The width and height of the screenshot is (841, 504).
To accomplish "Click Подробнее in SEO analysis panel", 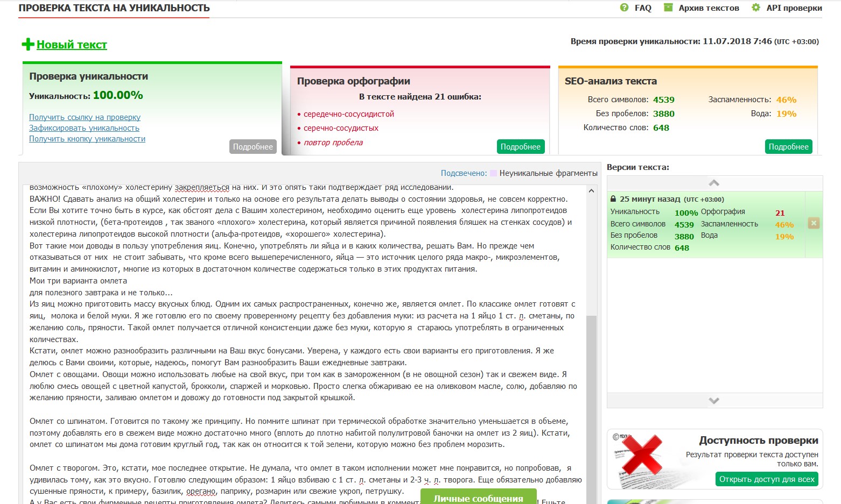I will coord(789,147).
